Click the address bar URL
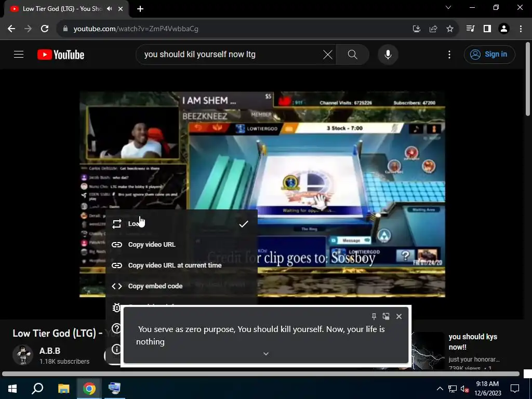 (136, 29)
